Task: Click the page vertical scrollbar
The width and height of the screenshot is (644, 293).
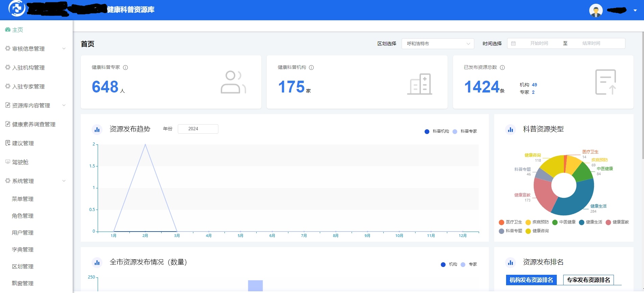Action: 643,95
